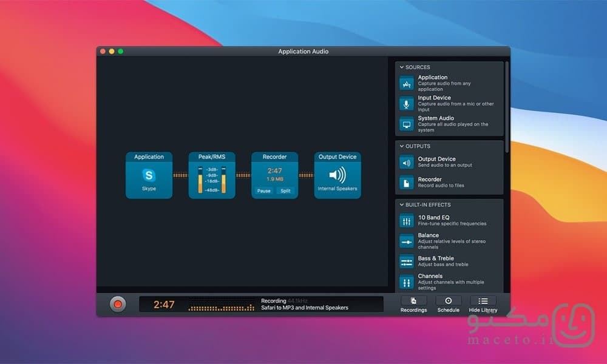607x364 pixels.
Task: Click the 2:47 timer in the status bar
Action: [x=164, y=305]
